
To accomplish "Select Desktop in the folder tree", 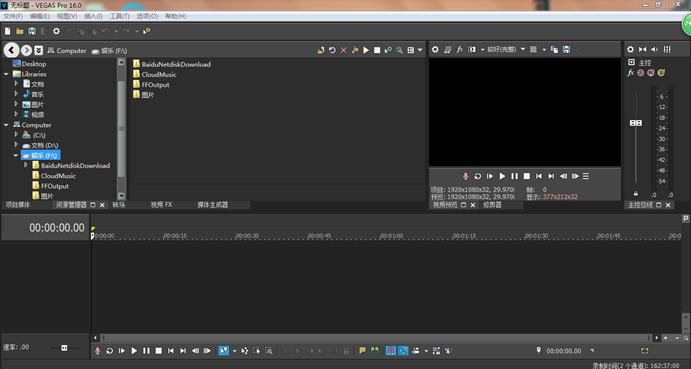I will 30,64.
